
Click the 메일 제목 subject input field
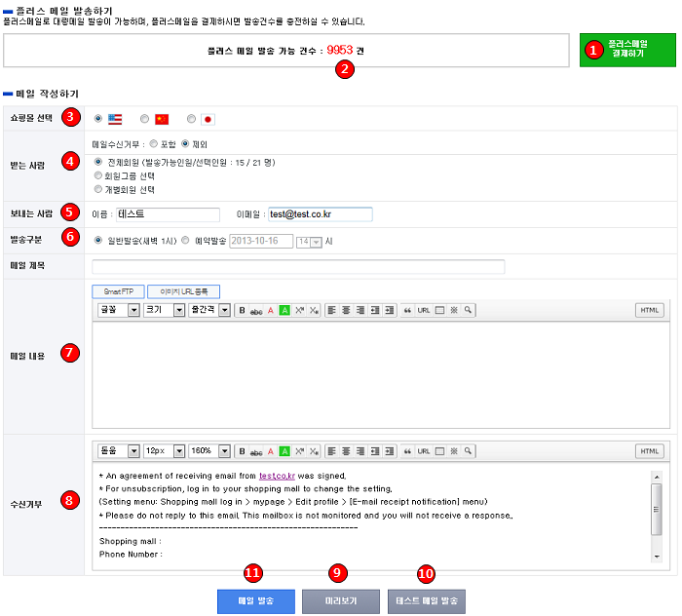click(298, 267)
